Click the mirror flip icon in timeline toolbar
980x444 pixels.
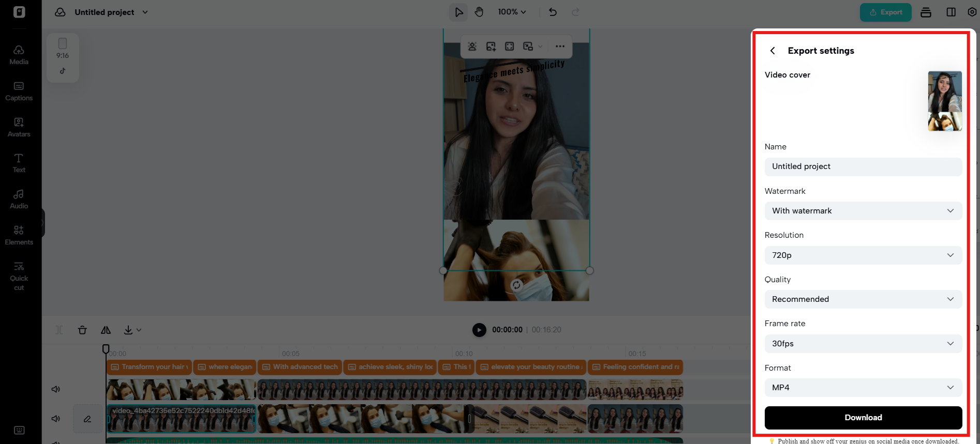click(x=106, y=330)
